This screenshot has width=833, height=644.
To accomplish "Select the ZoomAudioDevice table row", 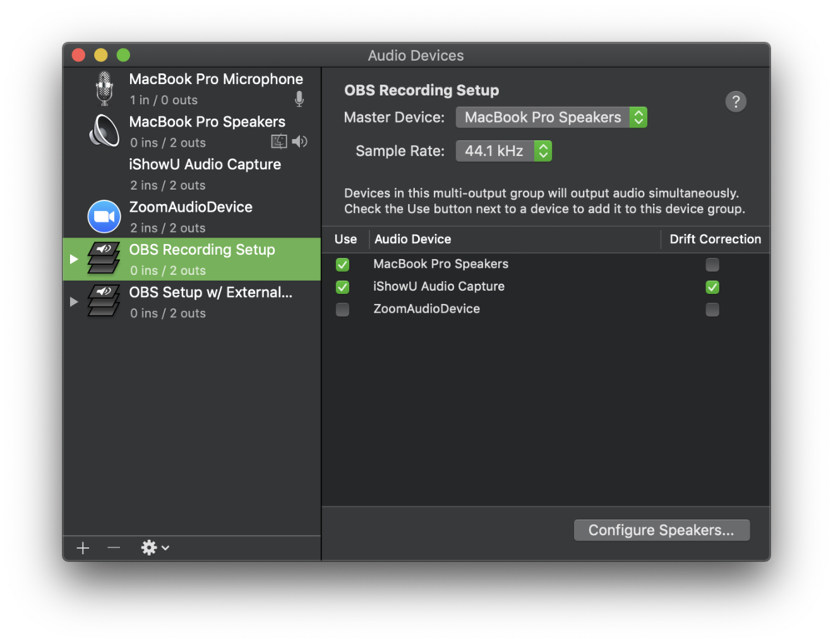I will (546, 309).
